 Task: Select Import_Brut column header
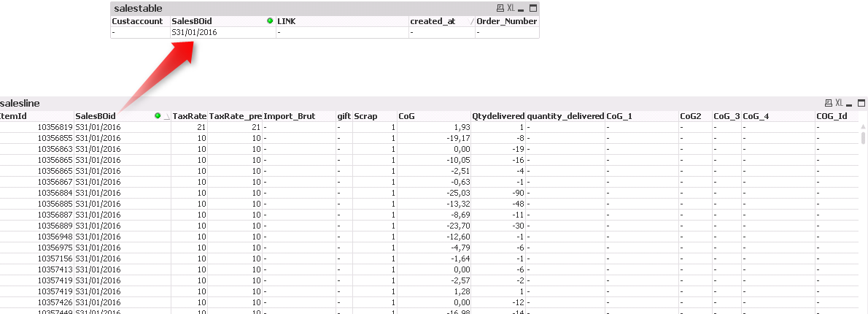[290, 116]
